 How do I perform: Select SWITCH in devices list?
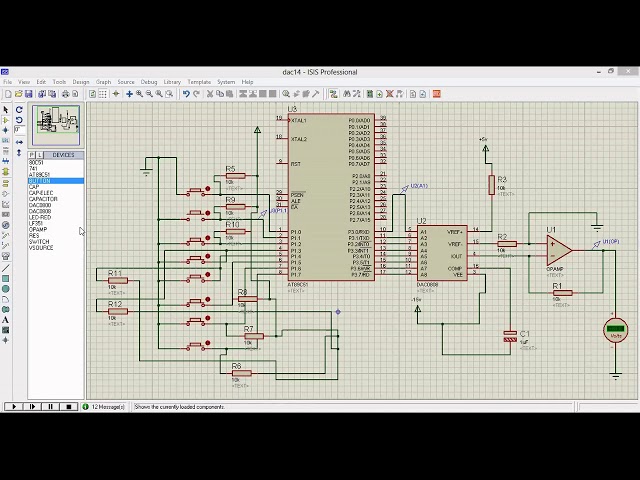(39, 242)
